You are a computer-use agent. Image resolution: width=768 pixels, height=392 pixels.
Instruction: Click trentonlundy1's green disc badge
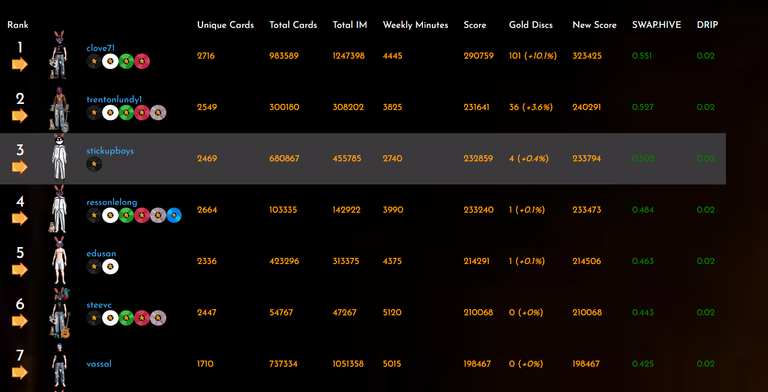[126, 113]
